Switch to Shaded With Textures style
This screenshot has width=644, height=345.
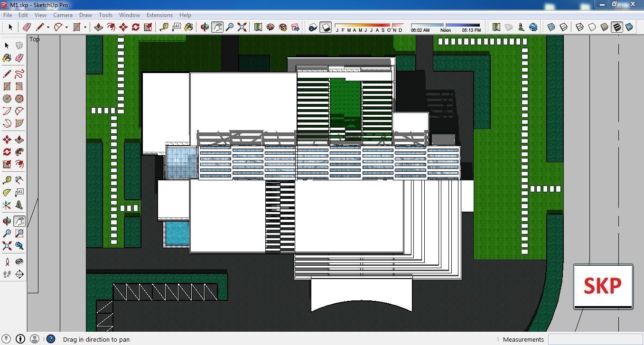(617, 27)
